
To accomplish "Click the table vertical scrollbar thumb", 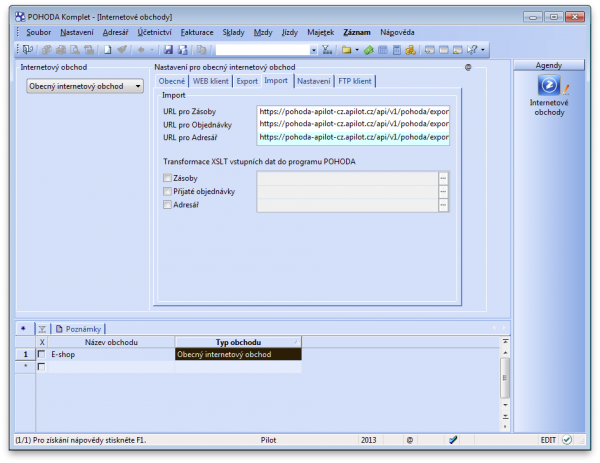I will [x=505, y=378].
